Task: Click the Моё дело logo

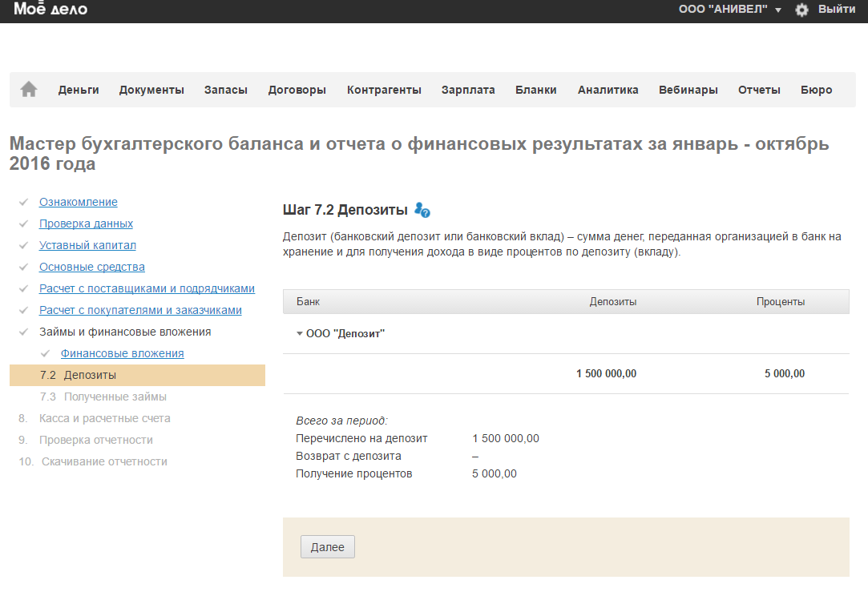Action: click(51, 10)
